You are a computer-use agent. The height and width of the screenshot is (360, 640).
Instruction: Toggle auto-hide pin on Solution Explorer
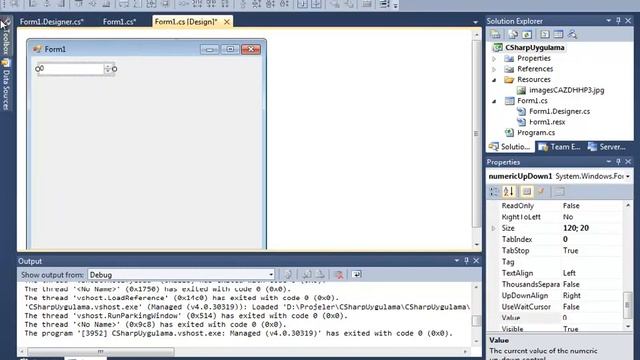(618, 20)
